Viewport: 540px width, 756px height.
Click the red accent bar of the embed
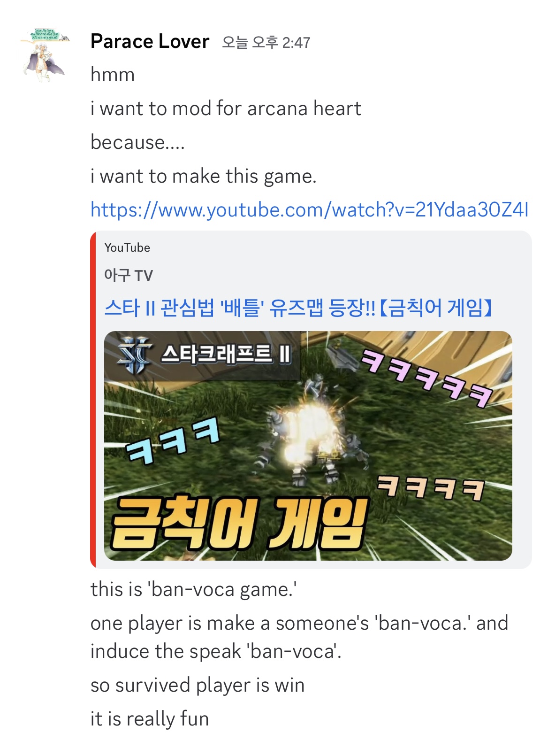[93, 400]
